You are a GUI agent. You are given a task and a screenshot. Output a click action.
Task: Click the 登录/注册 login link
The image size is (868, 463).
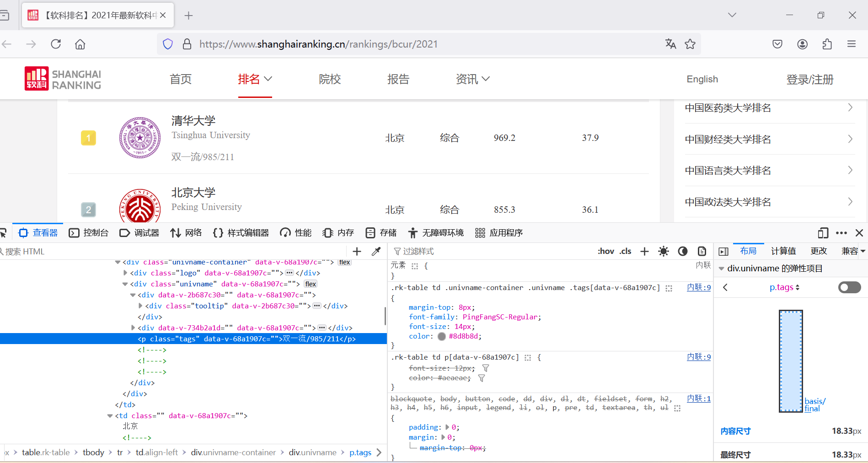click(810, 80)
